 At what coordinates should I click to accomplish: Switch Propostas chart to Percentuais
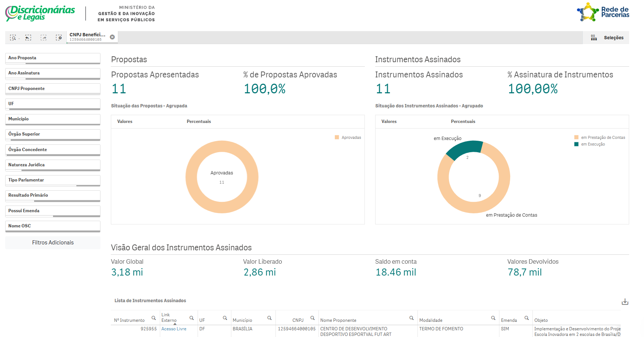(x=199, y=121)
